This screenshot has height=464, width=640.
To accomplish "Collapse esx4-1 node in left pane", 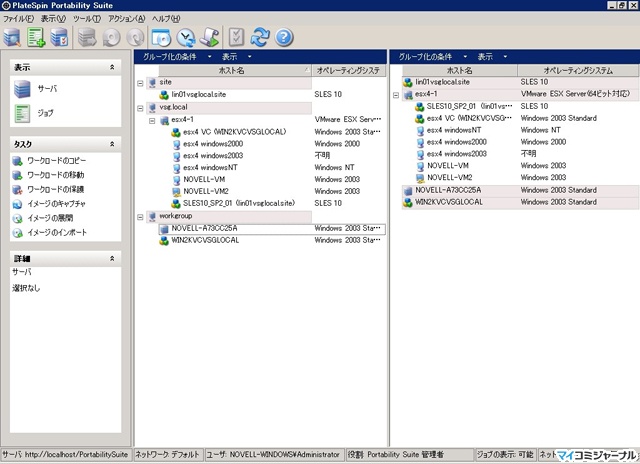I will pos(152,121).
